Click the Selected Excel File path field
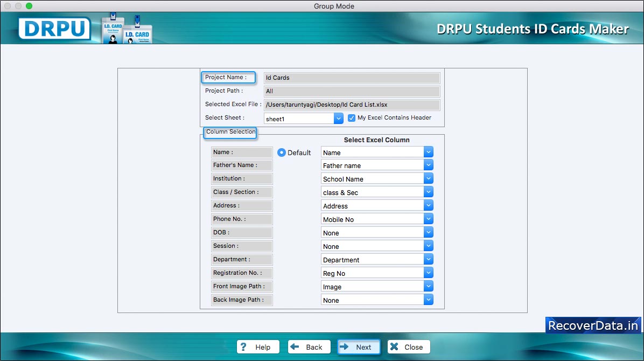 click(x=352, y=105)
